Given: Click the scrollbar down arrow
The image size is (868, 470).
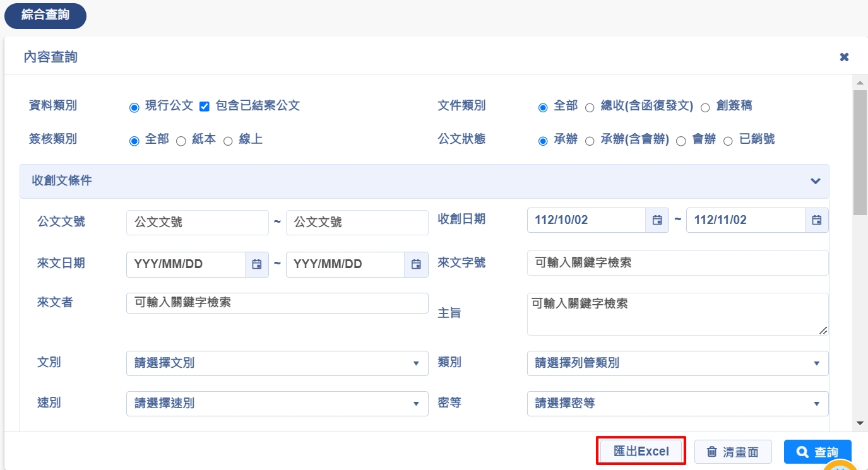Looking at the screenshot, I should pos(860,423).
